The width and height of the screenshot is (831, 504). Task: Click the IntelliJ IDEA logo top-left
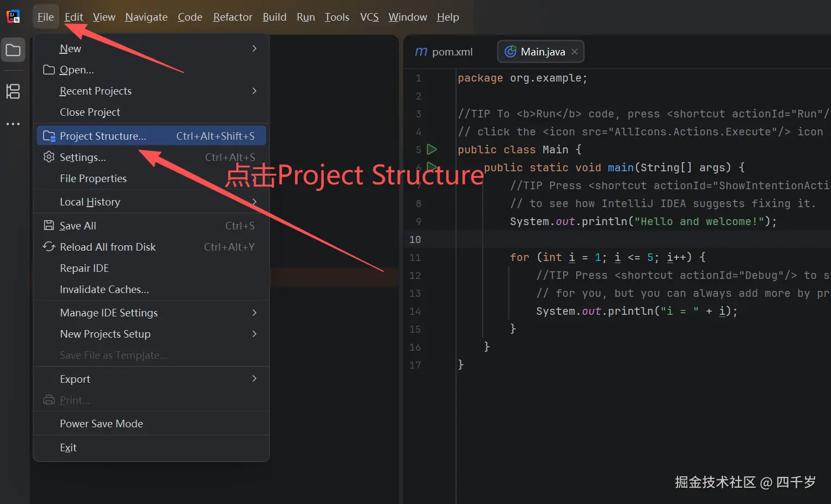(13, 16)
